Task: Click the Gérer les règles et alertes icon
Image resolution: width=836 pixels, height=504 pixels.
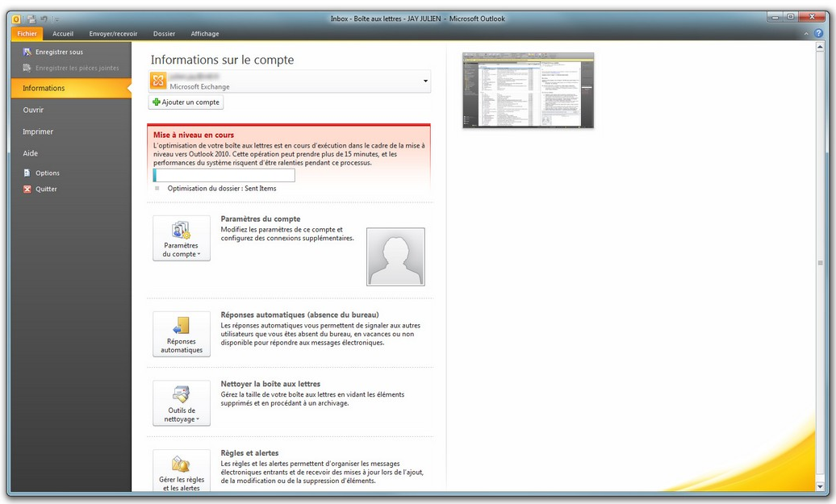Action: pos(182,464)
